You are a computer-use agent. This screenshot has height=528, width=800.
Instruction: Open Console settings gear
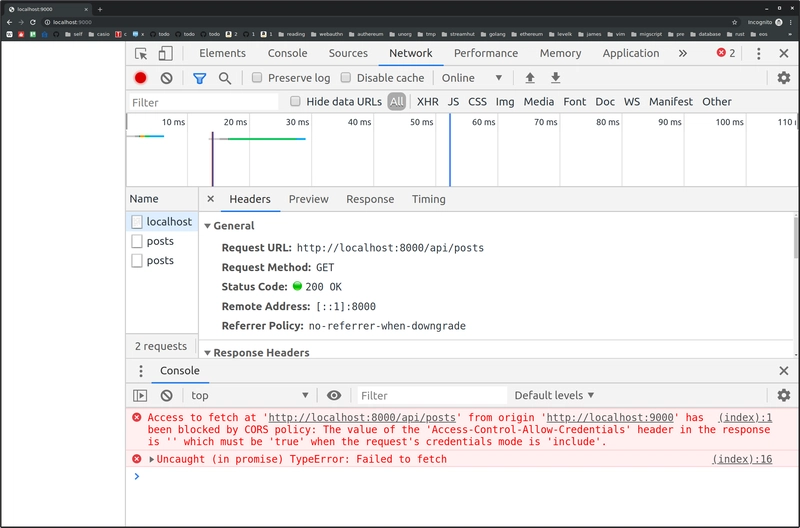(784, 395)
